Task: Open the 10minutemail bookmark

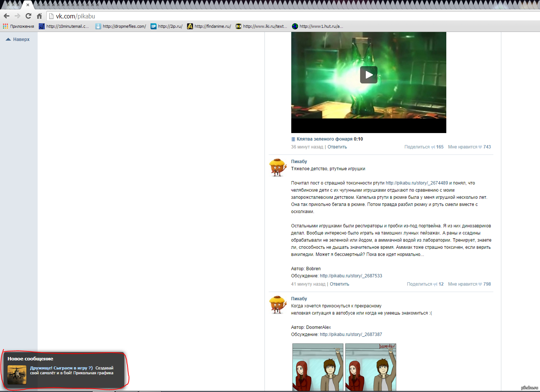Action: point(64,26)
